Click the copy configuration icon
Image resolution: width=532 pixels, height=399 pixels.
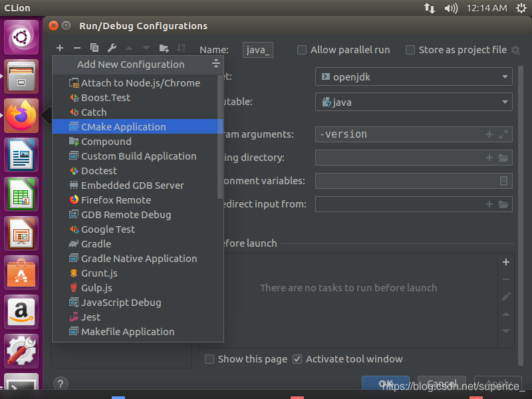pyautogui.click(x=94, y=48)
